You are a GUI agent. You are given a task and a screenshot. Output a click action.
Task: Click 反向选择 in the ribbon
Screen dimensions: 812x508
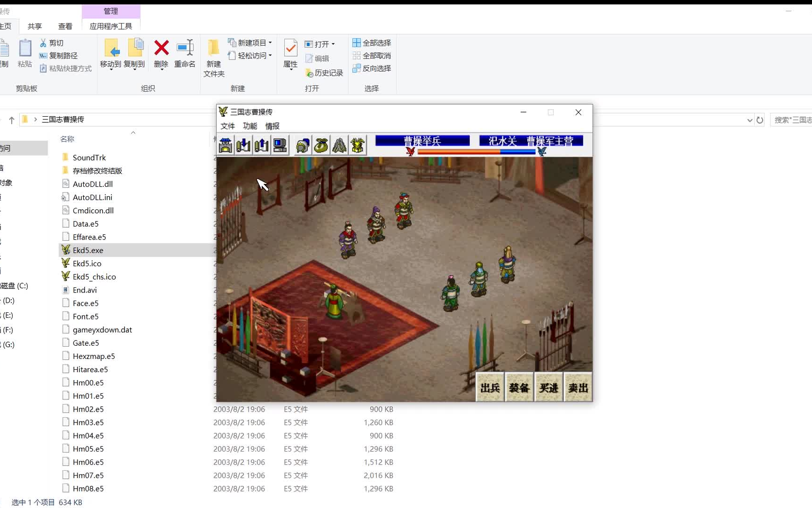(x=372, y=68)
